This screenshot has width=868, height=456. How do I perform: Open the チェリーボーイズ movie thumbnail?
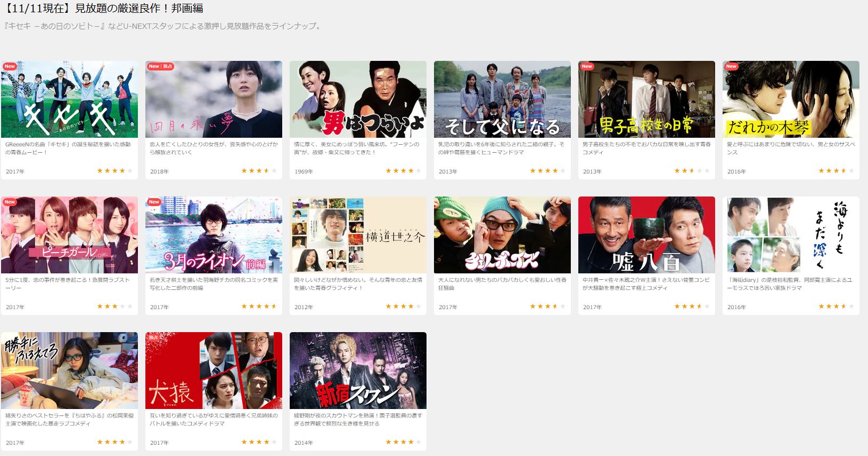click(x=502, y=235)
